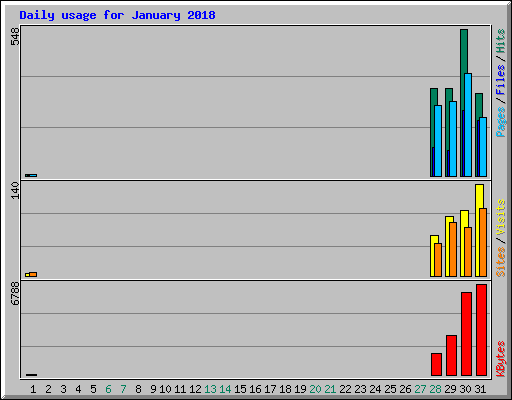
Task: Select the cyan pages bar for day 31
Action: 483,147
